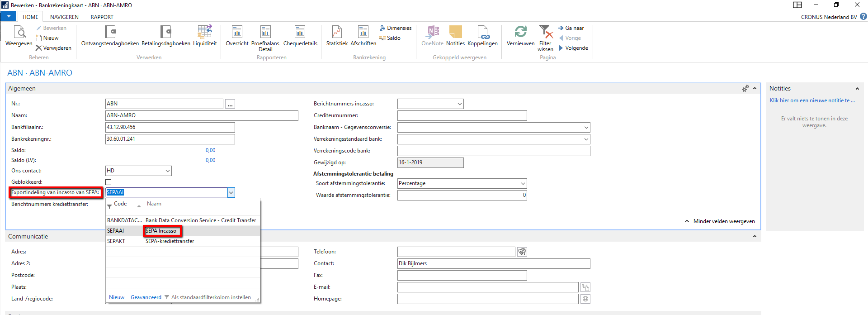868x315 pixels.
Task: Open Afschriften statements
Action: 363,36
